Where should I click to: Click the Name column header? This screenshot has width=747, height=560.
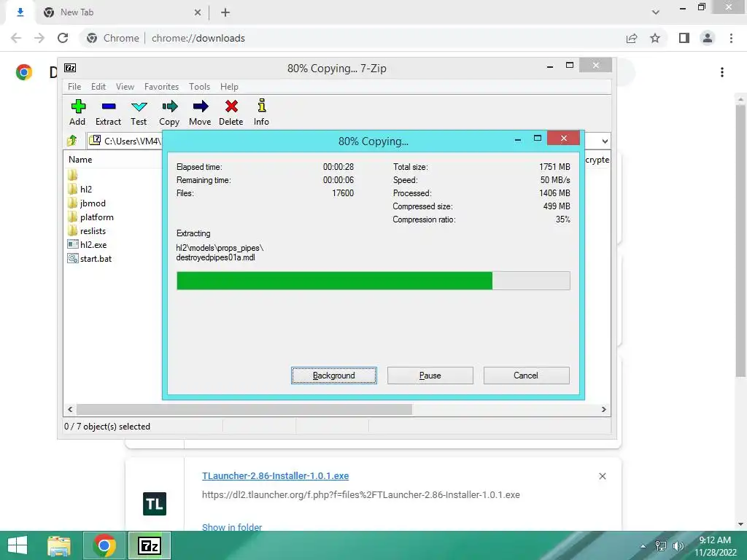(80, 160)
